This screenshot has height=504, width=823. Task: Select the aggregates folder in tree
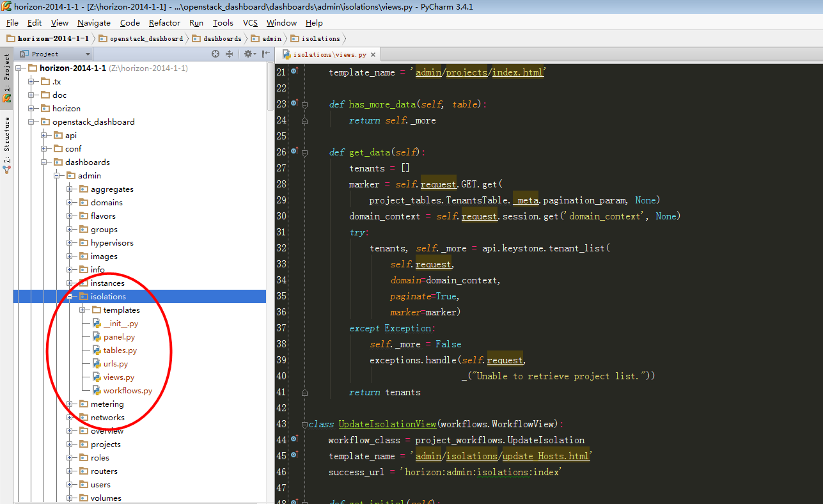pyautogui.click(x=112, y=189)
